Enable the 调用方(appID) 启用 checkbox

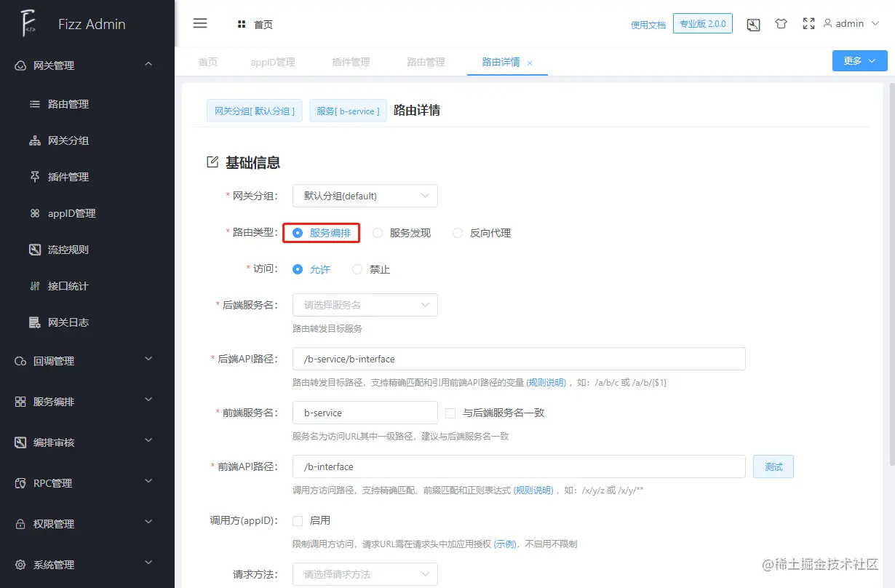298,520
